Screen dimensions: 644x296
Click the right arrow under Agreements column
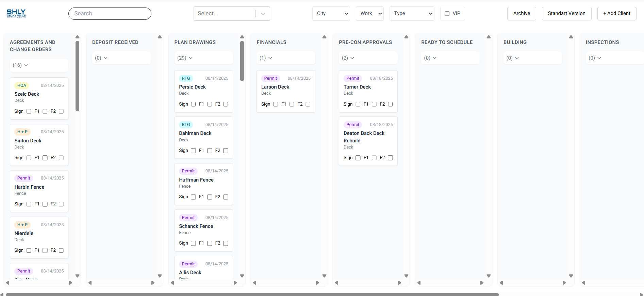pos(70,283)
